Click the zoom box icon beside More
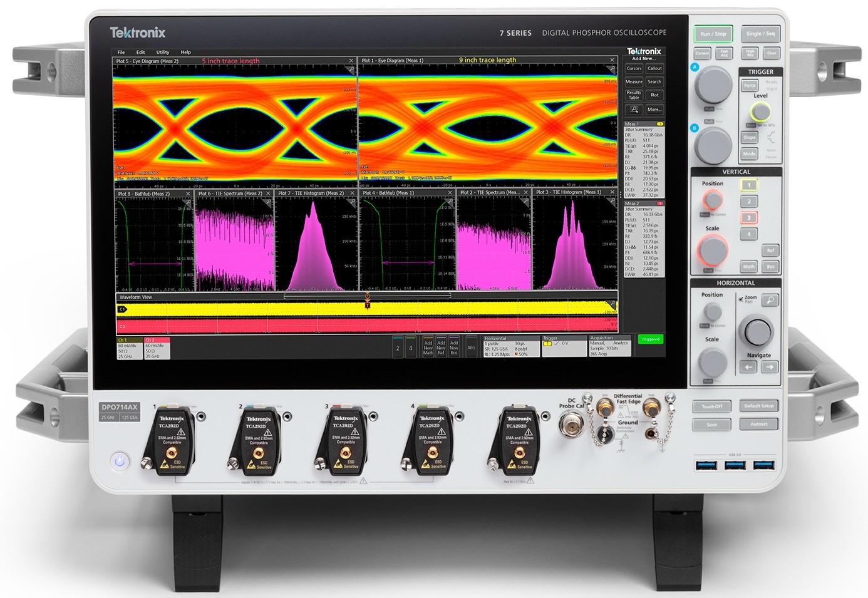Image resolution: width=868 pixels, height=598 pixels. pyautogui.click(x=634, y=110)
